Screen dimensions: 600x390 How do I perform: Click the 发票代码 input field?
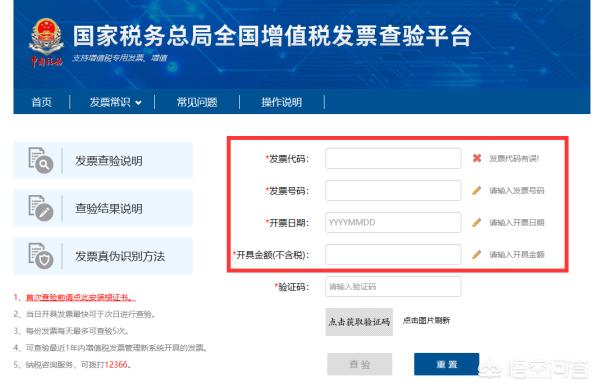[x=393, y=158]
